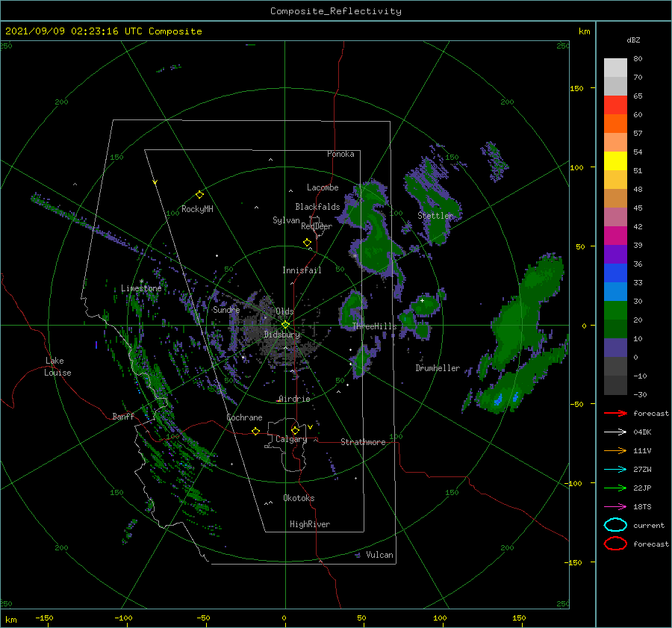This screenshot has width=672, height=628.
Task: Click the yellow diamond marker above Calgary label
Action: tap(295, 430)
